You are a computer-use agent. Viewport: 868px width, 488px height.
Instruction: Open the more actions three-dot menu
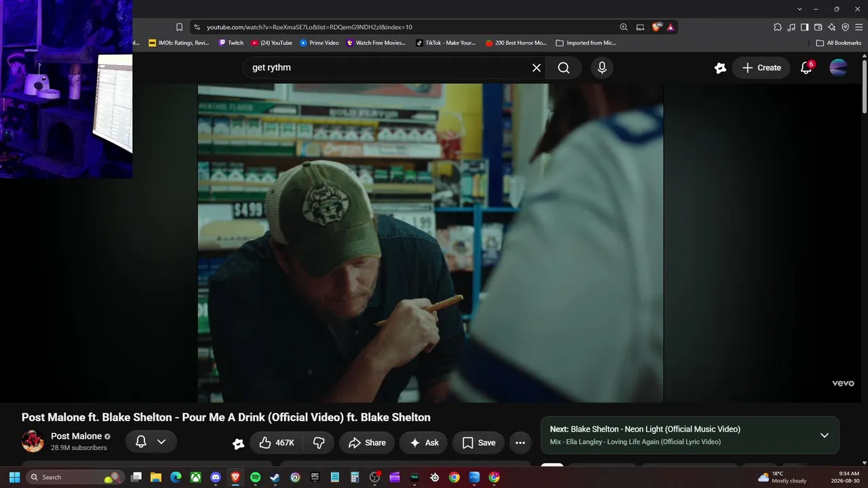pyautogui.click(x=520, y=443)
